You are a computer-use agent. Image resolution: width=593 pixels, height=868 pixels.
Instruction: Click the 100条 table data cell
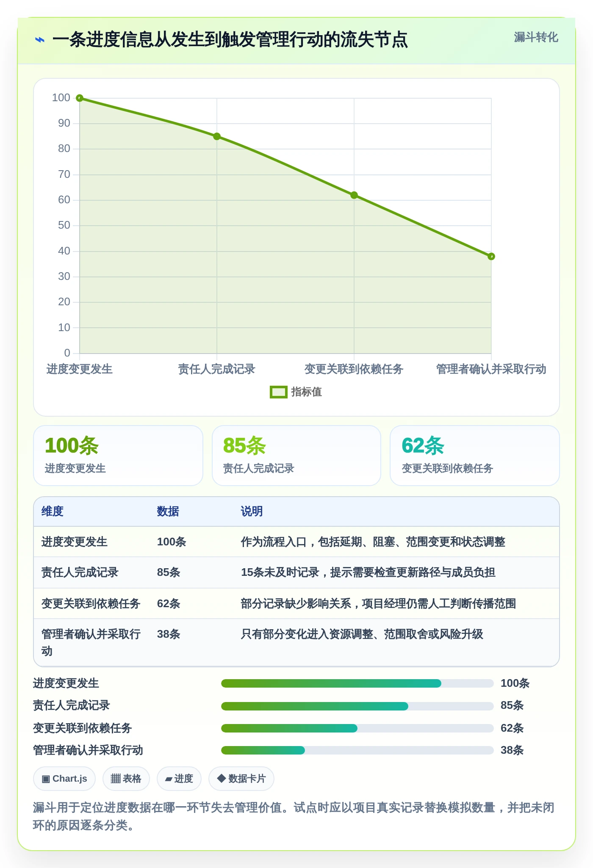tap(172, 542)
